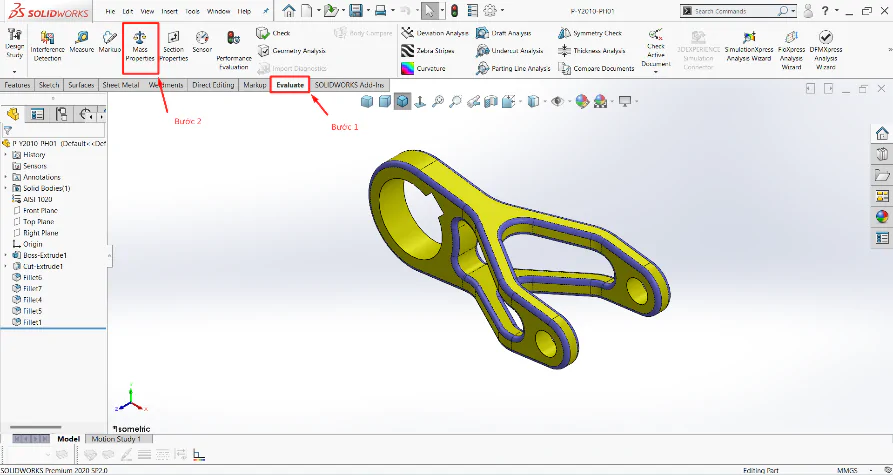The height and width of the screenshot is (475, 893).
Task: Click the Home icon in top toolbar
Action: tap(289, 10)
